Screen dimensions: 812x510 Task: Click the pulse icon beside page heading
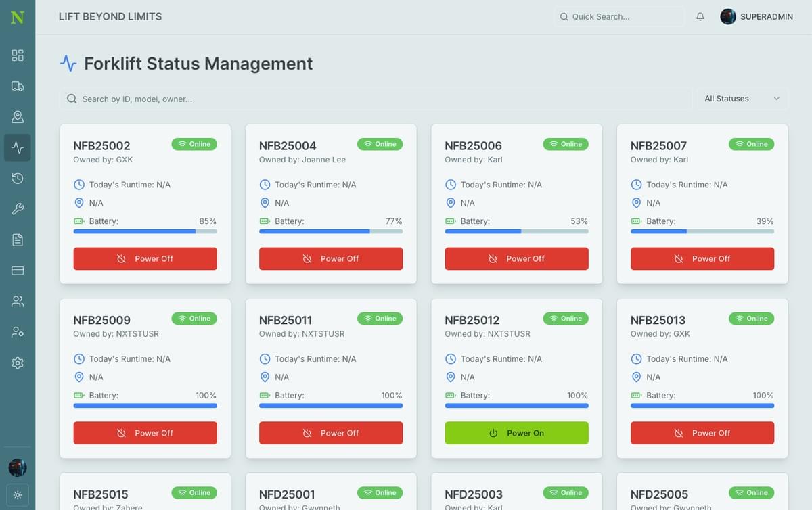click(x=68, y=64)
